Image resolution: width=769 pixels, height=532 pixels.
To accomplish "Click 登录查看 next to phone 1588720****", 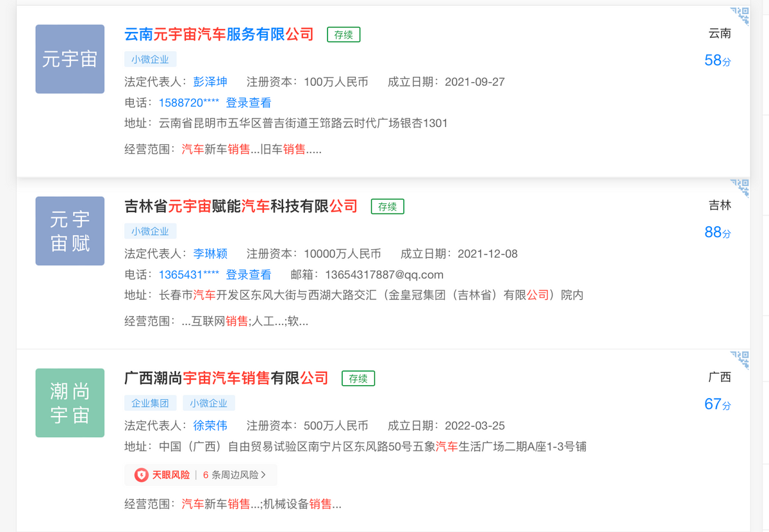I will pos(249,103).
